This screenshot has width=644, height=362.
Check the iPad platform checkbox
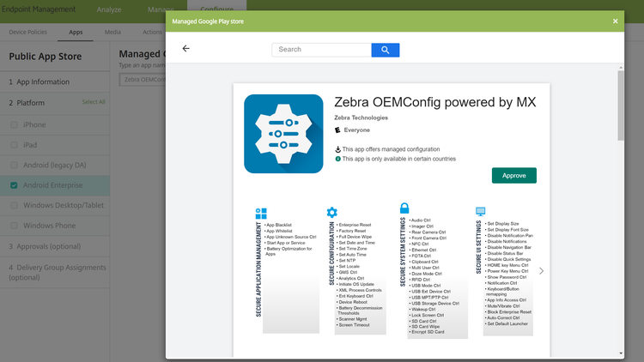pyautogui.click(x=14, y=145)
